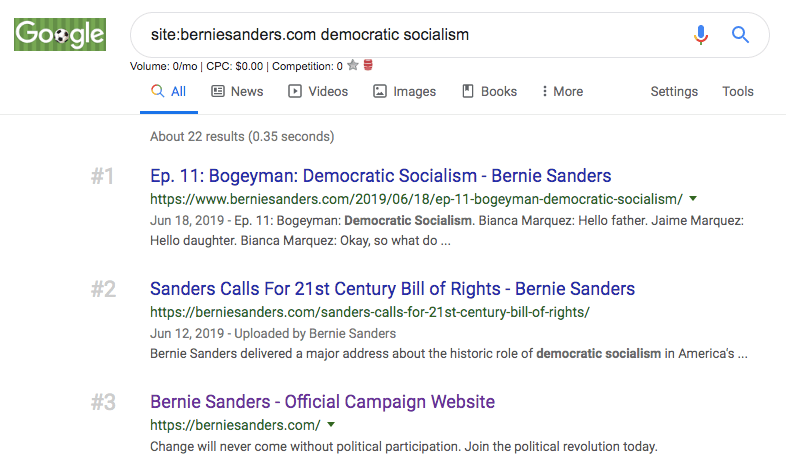Screen dimensions: 786x470
Task: Start voice search with the microphone icon
Action: pyautogui.click(x=701, y=35)
